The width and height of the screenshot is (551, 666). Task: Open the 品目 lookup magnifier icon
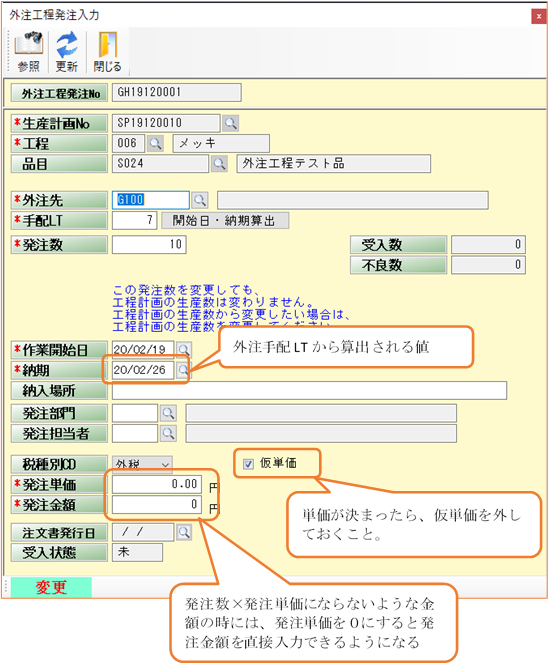click(219, 164)
